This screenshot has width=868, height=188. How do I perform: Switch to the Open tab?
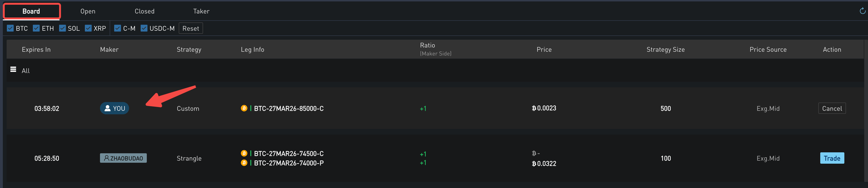[88, 12]
